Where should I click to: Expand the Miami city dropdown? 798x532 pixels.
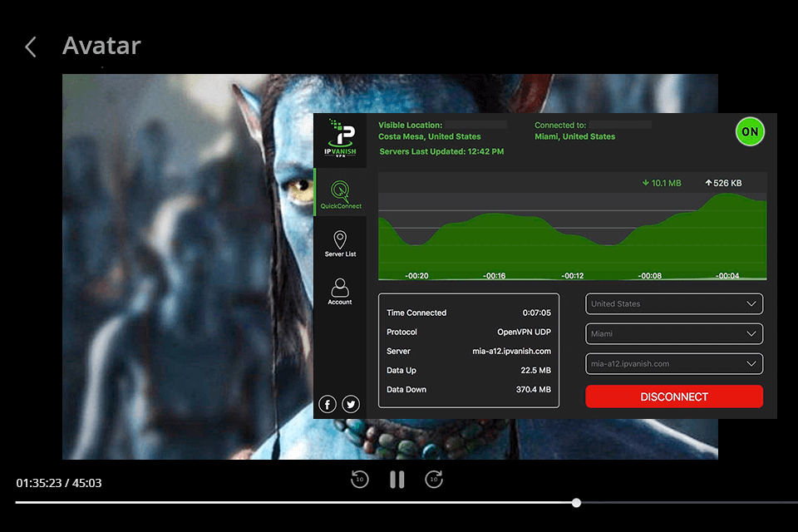[674, 334]
